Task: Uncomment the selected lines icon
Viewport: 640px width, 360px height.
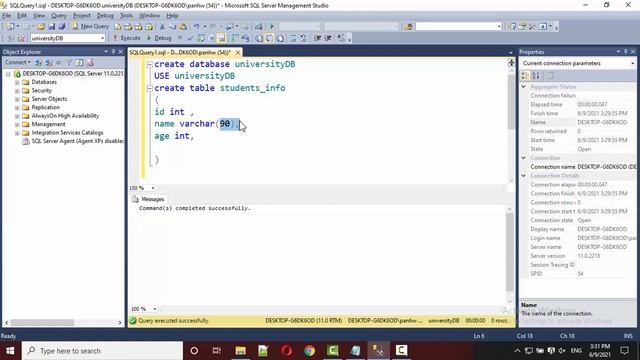Action: (x=303, y=38)
